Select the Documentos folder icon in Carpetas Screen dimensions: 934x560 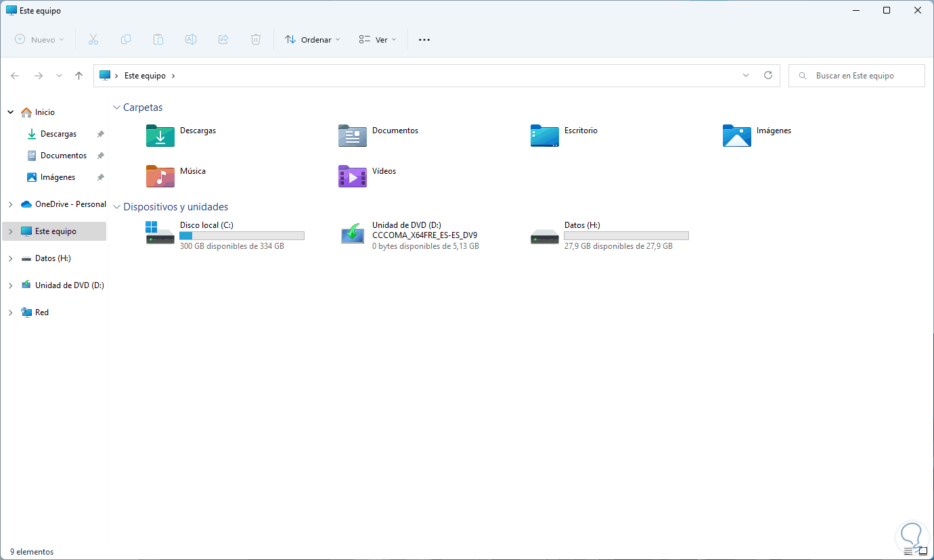[x=353, y=135]
